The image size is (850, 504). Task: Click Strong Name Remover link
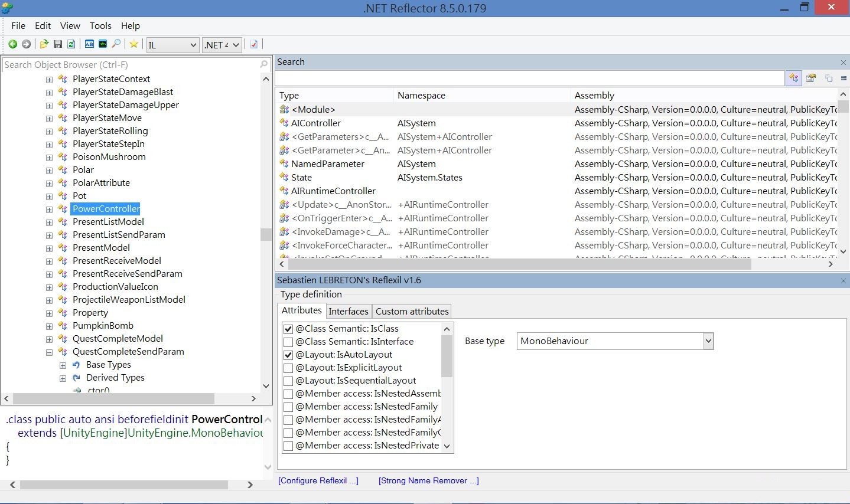tap(429, 480)
